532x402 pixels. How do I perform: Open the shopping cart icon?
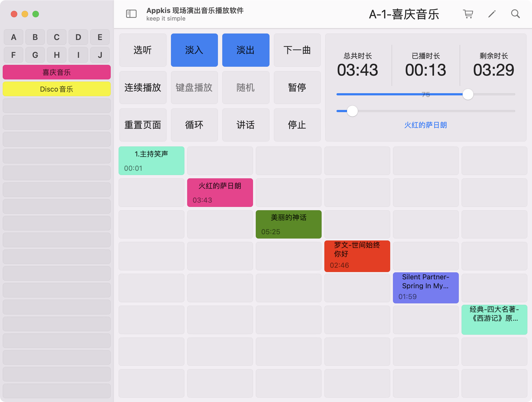click(468, 14)
